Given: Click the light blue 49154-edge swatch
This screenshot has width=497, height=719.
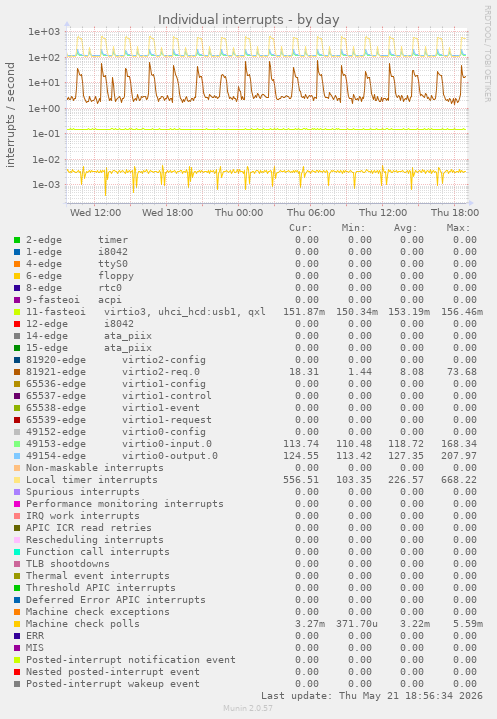Looking at the screenshot, I should click(x=17, y=456).
